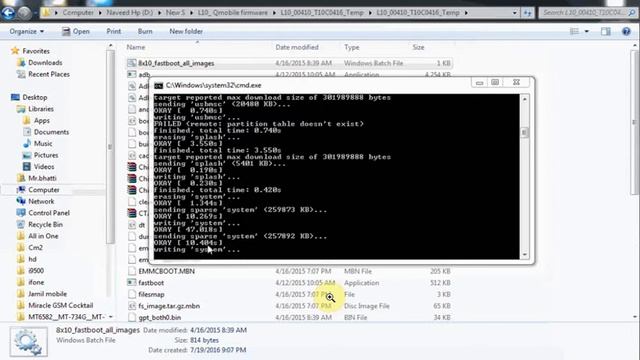
Task: Select the 8x10_fastboot_all_images batch file
Action: pos(176,63)
